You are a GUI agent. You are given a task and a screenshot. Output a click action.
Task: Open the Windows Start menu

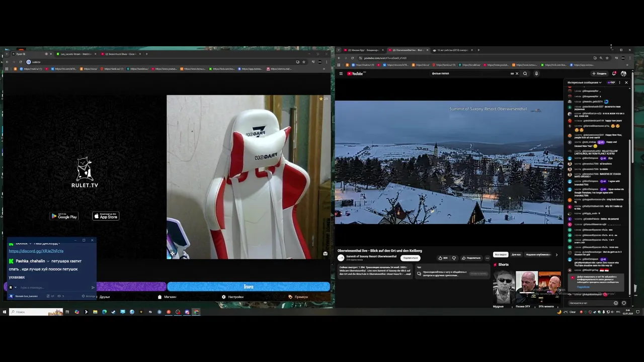pyautogui.click(x=4, y=312)
